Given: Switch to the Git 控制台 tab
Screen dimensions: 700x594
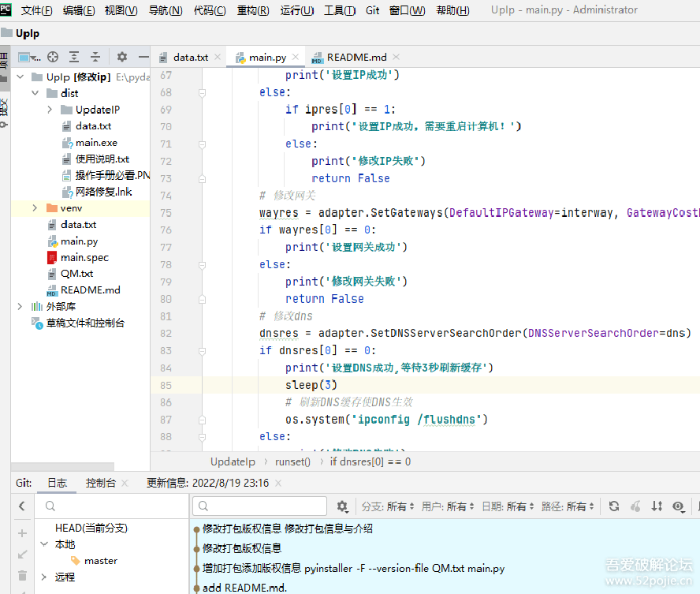Looking at the screenshot, I should [x=100, y=483].
